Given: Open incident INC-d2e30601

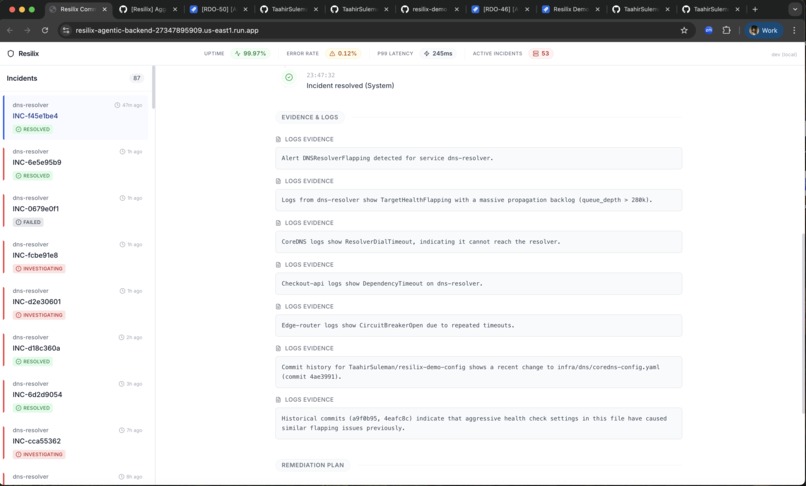Looking at the screenshot, I should click(76, 303).
